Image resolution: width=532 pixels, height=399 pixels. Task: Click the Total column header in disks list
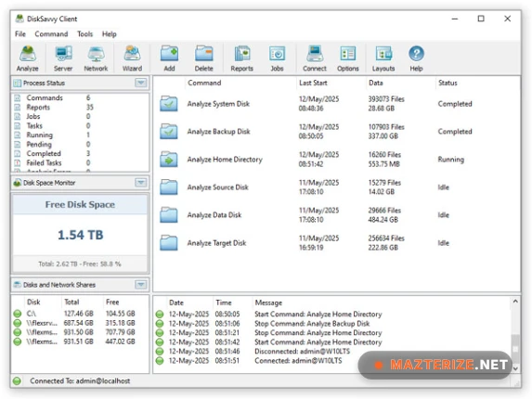point(71,302)
